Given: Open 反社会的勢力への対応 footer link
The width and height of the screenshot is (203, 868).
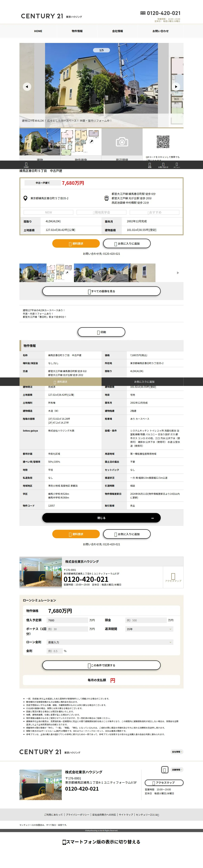Looking at the screenshot, I should 104,814.
